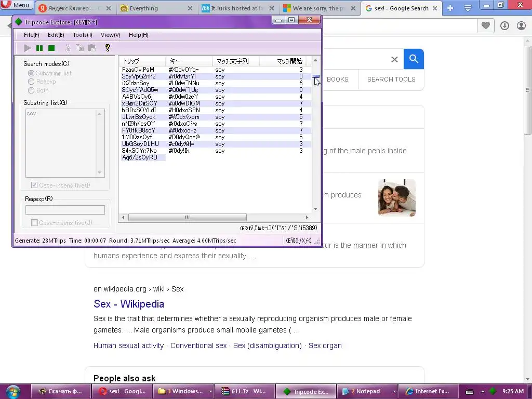Click the Substring list scroll down arrow
The width and height of the screenshot is (532, 399).
(99, 172)
